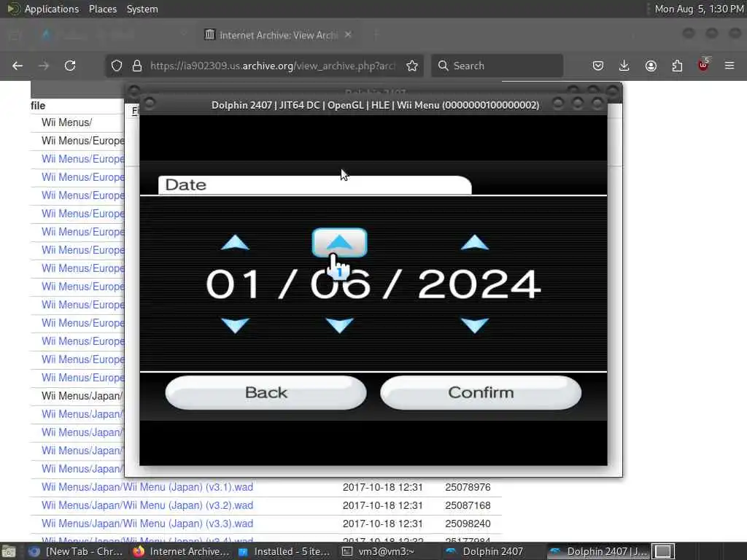Click the size value 25087168

(x=468, y=505)
